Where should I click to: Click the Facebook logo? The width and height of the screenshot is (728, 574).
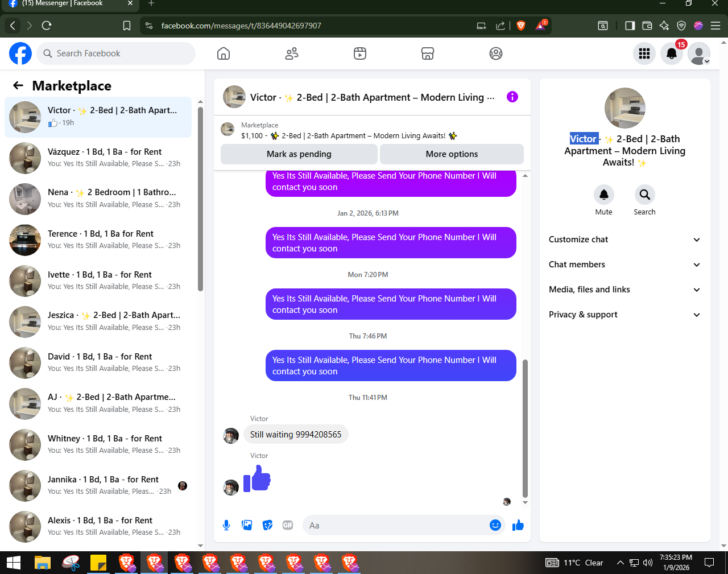tap(20, 53)
